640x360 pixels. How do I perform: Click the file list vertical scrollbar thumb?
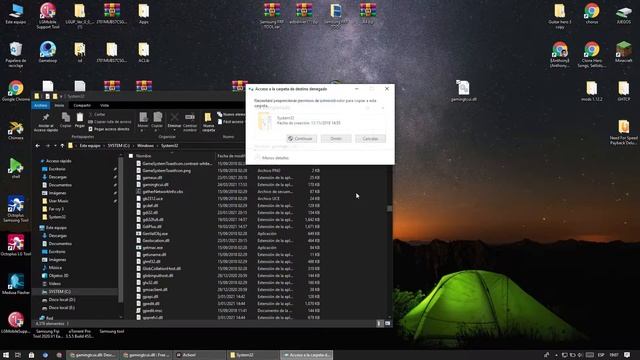pyautogui.click(x=389, y=209)
